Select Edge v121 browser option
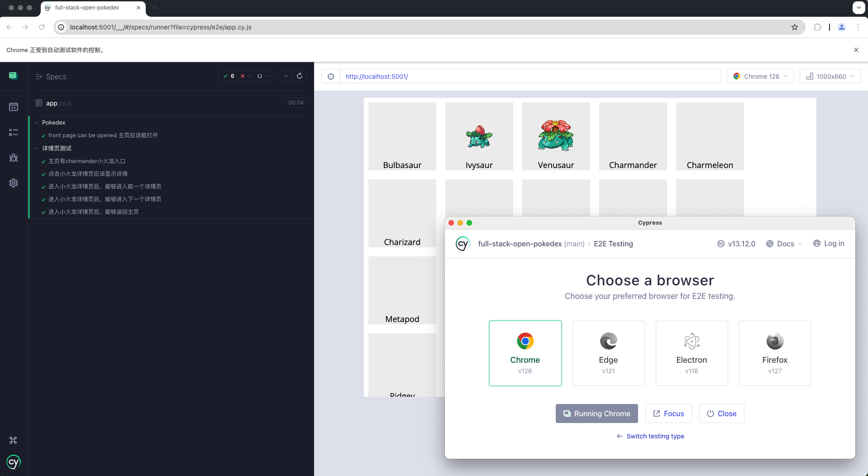868x476 pixels. click(x=608, y=353)
